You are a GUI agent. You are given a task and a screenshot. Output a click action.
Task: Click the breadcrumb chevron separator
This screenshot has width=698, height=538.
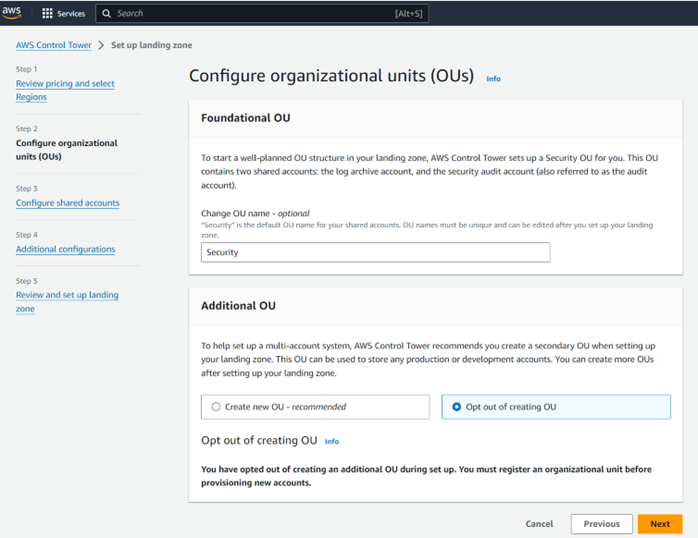click(101, 45)
